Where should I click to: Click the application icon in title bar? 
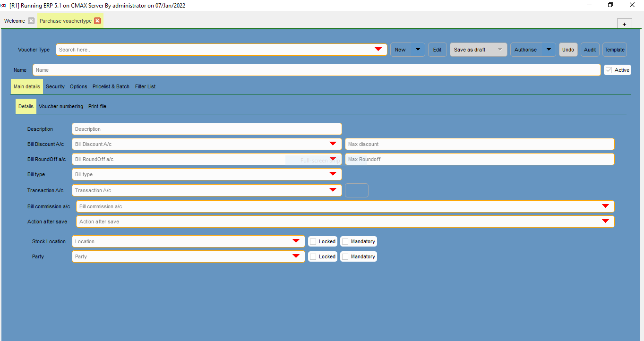[3, 5]
